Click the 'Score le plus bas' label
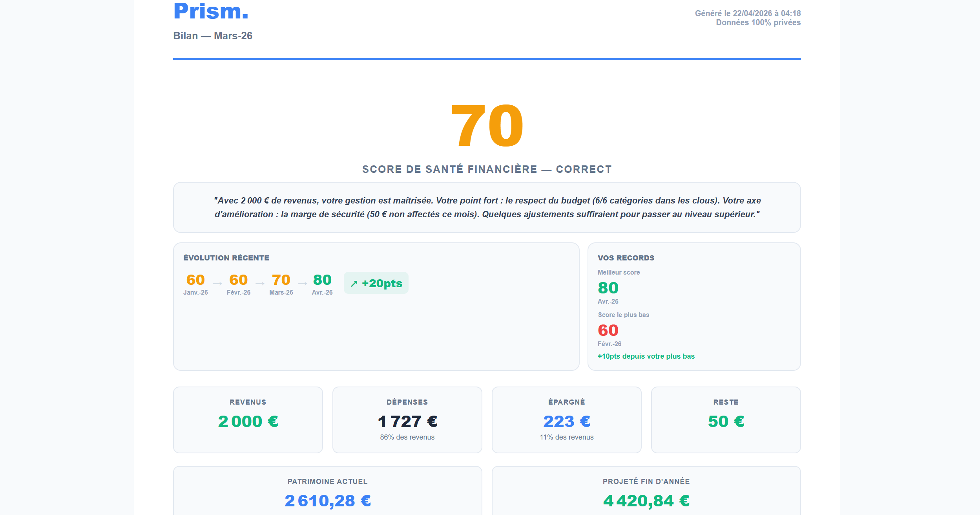 pyautogui.click(x=623, y=315)
